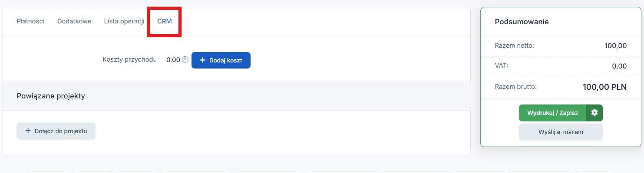
Task: Click the Razem brutto label
Action: click(516, 87)
